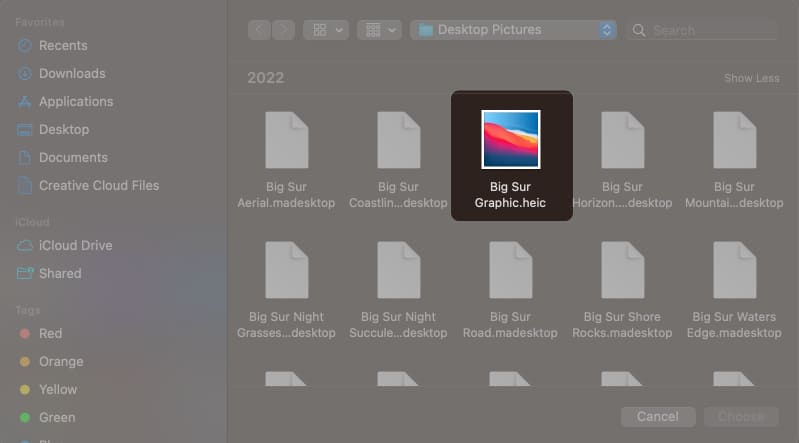Click the Recents clock icon
799x443 pixels.
click(x=24, y=46)
